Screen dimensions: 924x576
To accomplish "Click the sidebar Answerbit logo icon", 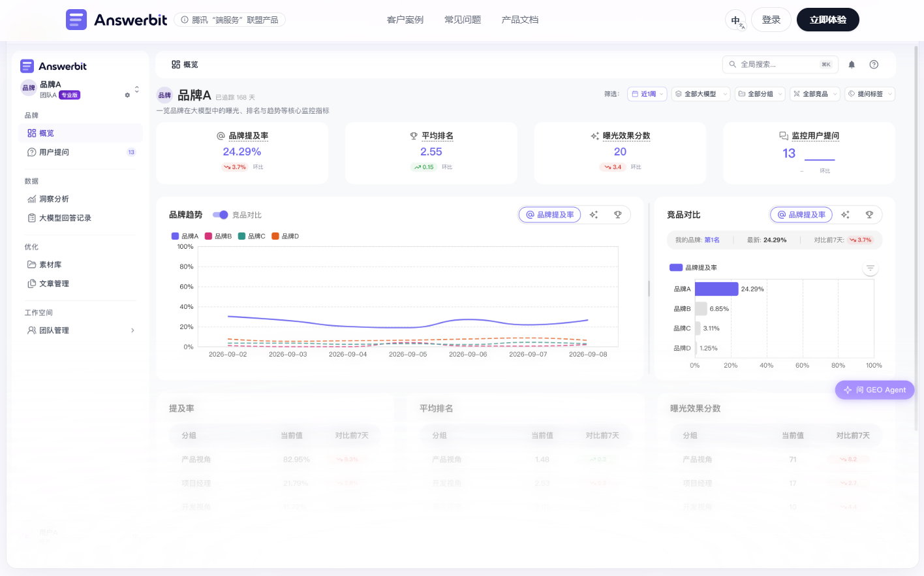I will point(27,66).
